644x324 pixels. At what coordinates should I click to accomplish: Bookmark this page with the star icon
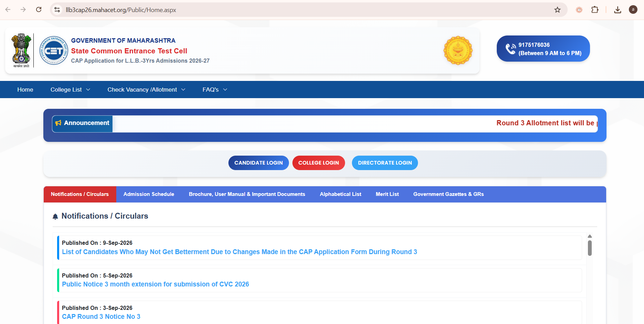click(557, 10)
